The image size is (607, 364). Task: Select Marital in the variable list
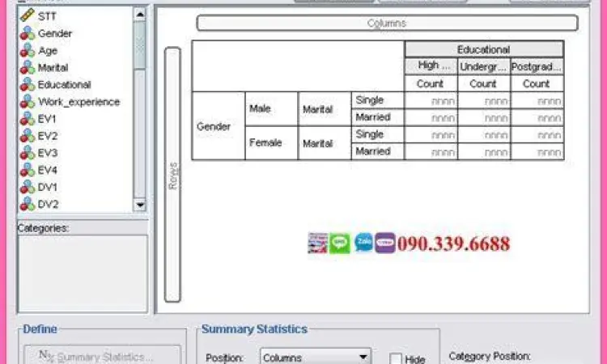coord(53,68)
